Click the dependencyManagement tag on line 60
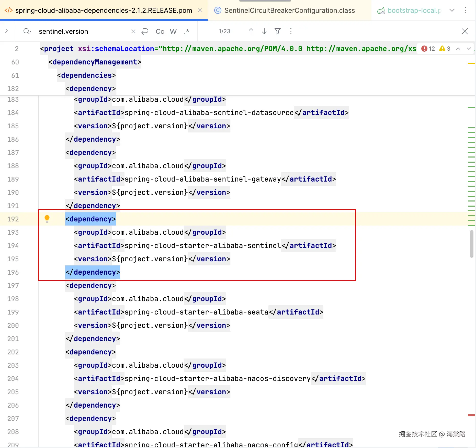Screen dimensions: 476x448 [x=95, y=62]
